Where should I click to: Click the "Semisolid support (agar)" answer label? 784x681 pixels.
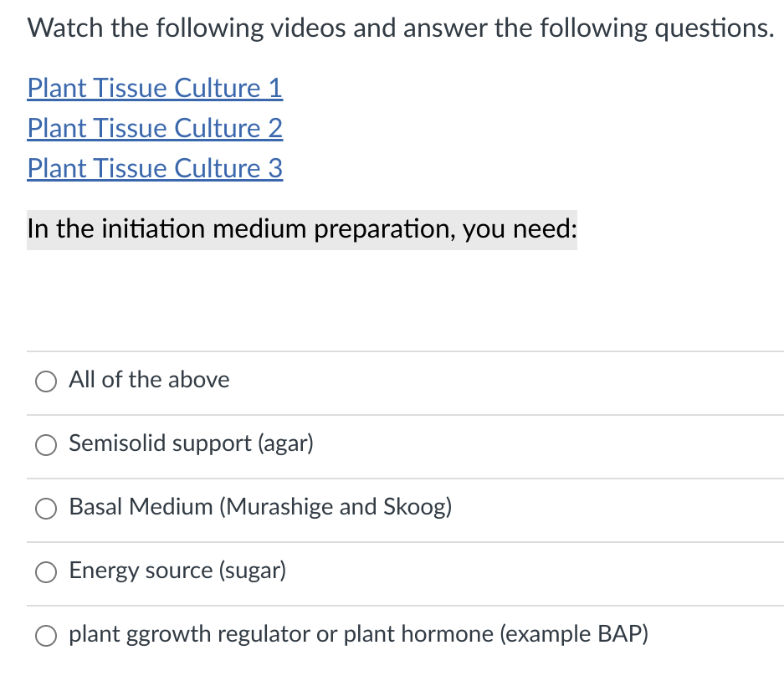point(191,443)
